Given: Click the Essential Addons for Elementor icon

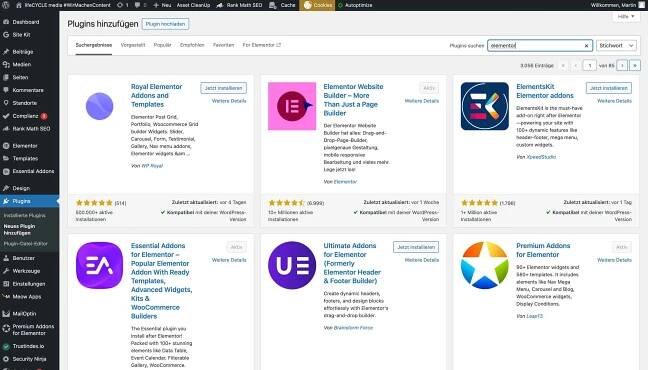Looking at the screenshot, I should 100,265.
